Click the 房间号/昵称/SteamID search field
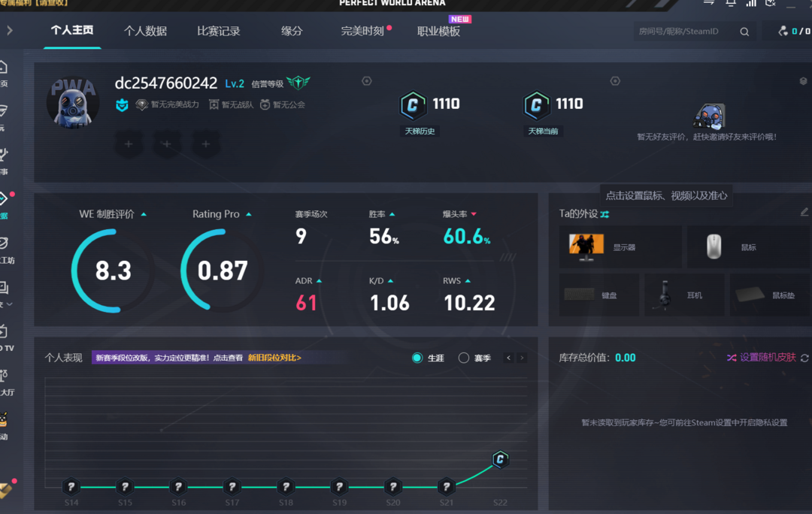 (x=683, y=32)
